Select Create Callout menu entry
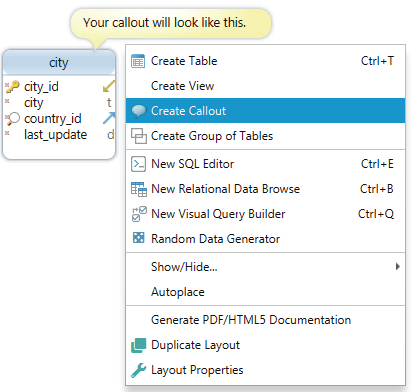Image resolution: width=412 pixels, height=392 pixels. pyautogui.click(x=266, y=111)
